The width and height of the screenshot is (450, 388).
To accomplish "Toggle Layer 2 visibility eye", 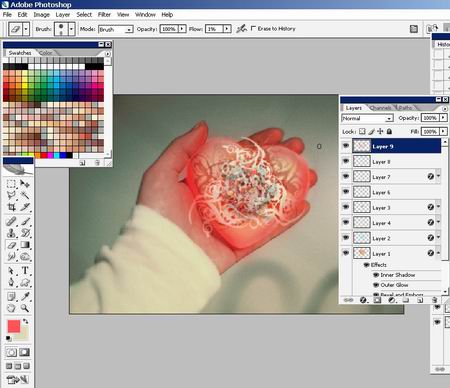I will pos(346,238).
